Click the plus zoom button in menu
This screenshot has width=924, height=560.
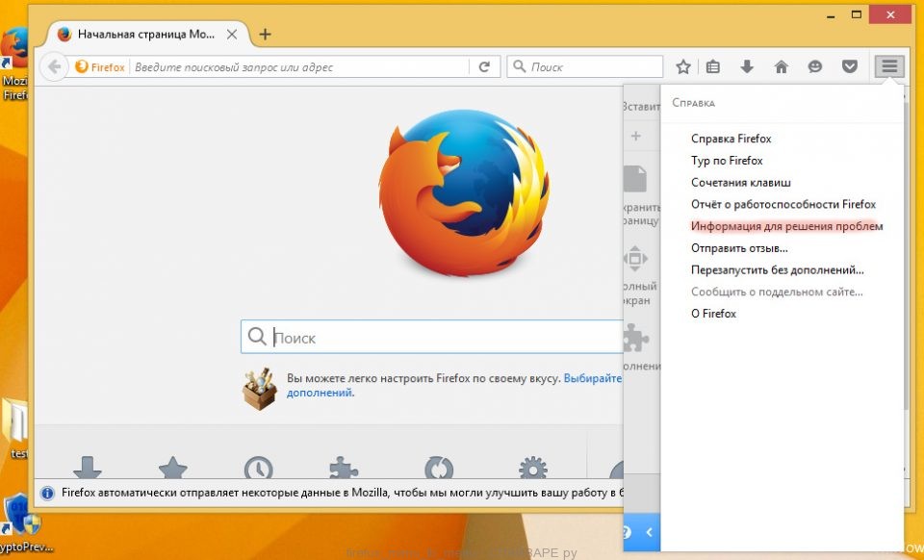pyautogui.click(x=636, y=136)
